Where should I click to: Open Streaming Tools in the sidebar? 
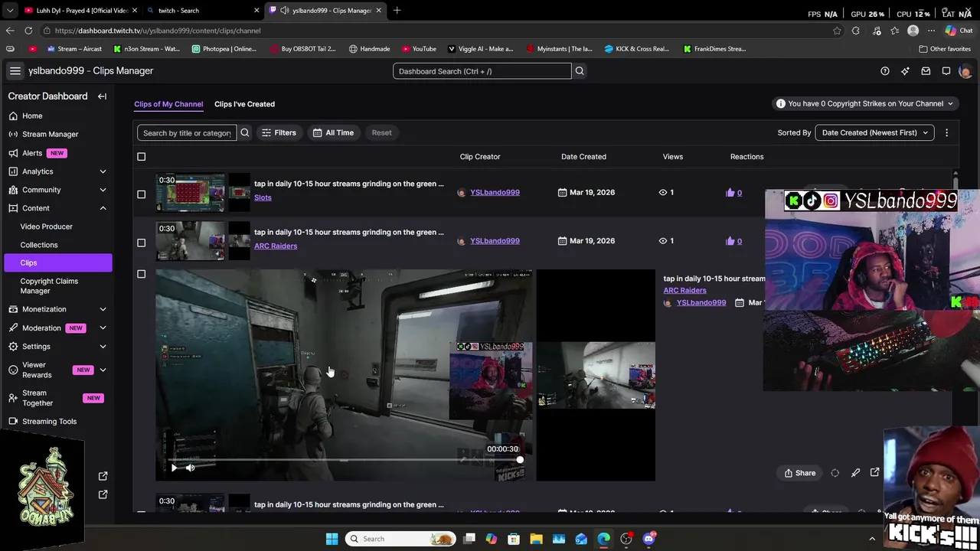[49, 421]
